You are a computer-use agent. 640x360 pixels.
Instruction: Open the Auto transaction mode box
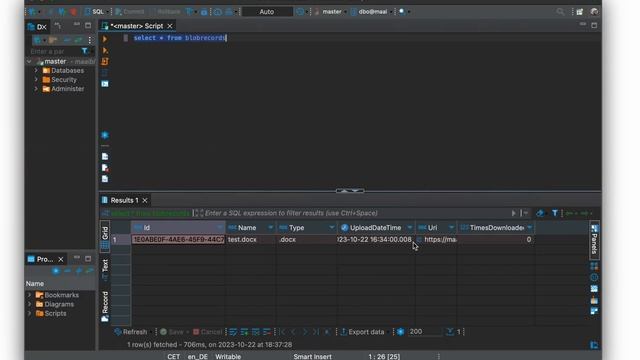click(267, 12)
